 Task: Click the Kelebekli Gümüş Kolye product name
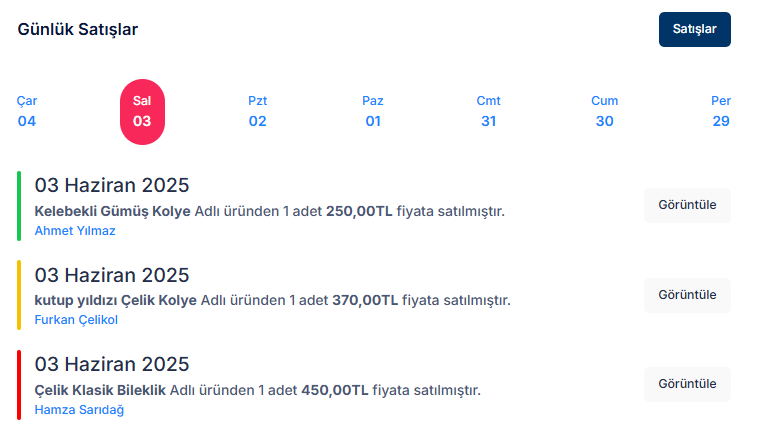coord(113,211)
